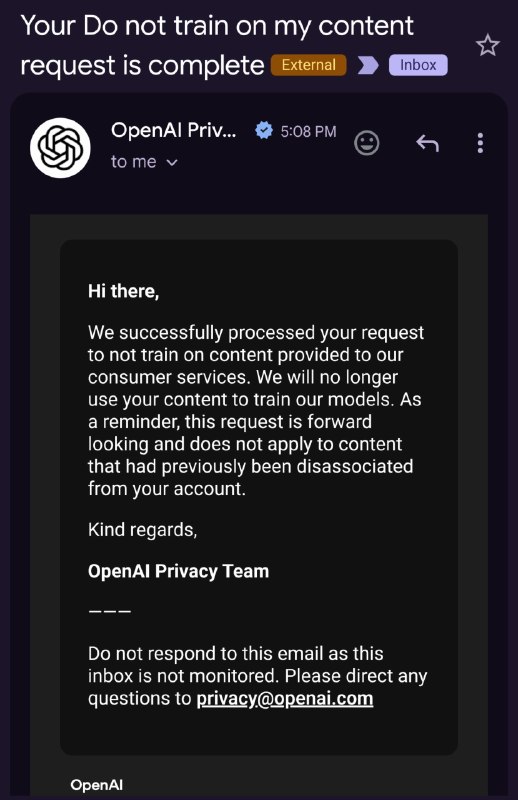518x800 pixels.
Task: Click the OpenAI Privacy Team signature
Action: (x=178, y=571)
